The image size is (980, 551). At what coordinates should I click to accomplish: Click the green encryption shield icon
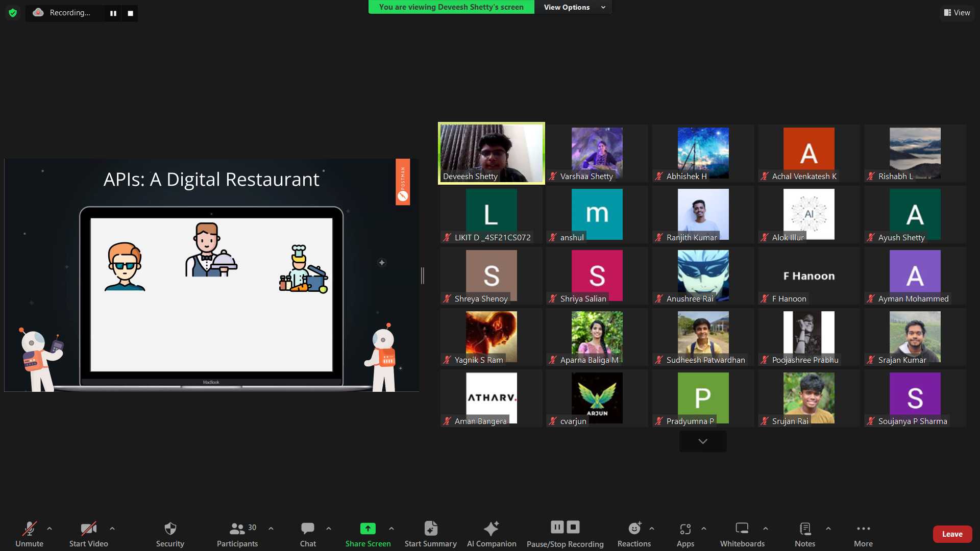point(13,13)
